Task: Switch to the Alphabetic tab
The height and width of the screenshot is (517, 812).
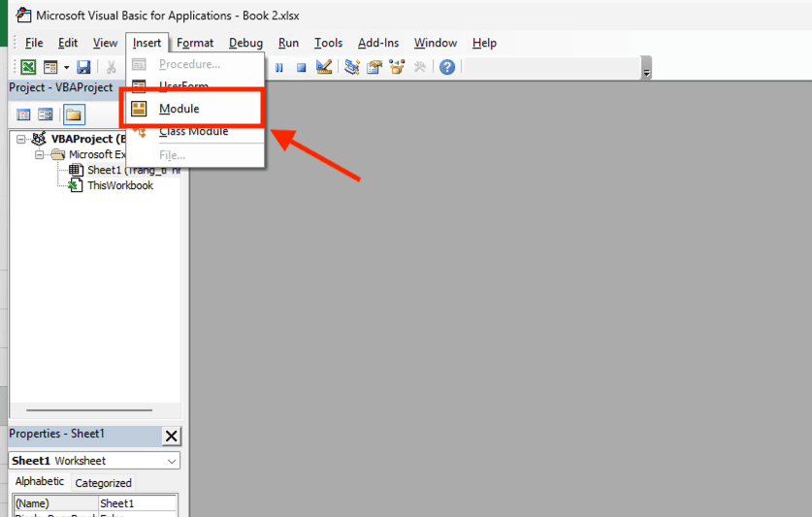Action: (x=40, y=481)
